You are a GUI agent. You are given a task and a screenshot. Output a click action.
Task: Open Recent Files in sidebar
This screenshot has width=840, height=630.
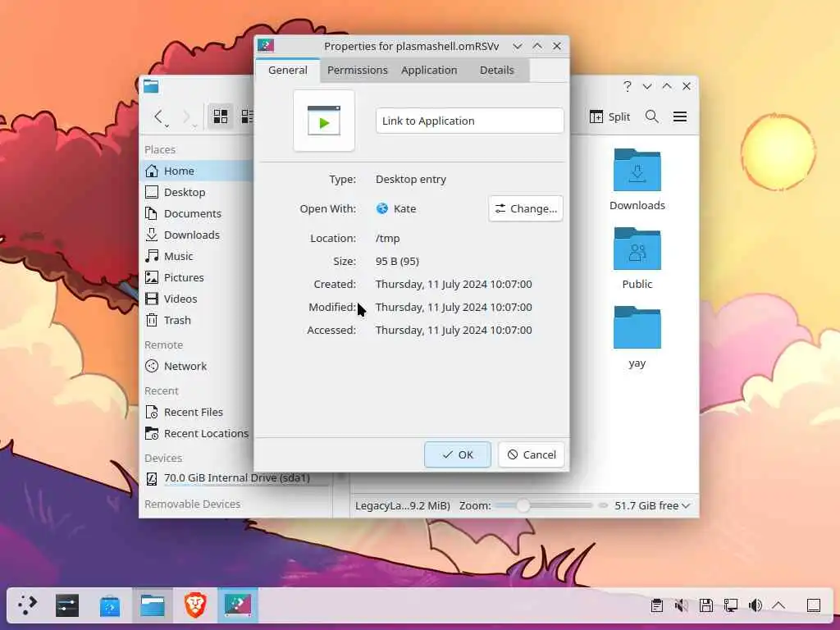point(196,412)
